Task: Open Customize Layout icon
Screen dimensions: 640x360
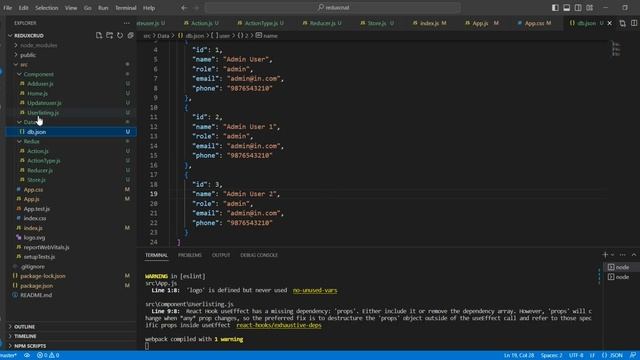Action: pyautogui.click(x=589, y=8)
